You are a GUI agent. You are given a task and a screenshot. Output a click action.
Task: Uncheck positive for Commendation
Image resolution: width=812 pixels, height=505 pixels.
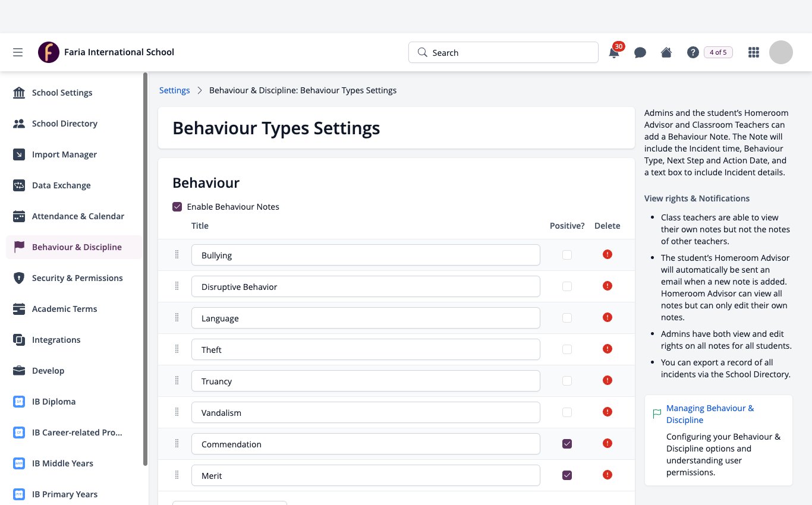[x=567, y=444]
